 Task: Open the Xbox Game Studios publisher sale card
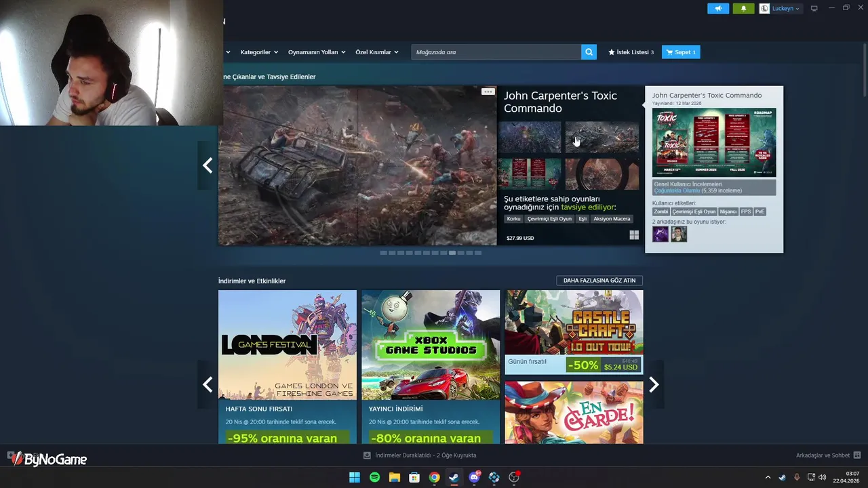(431, 367)
